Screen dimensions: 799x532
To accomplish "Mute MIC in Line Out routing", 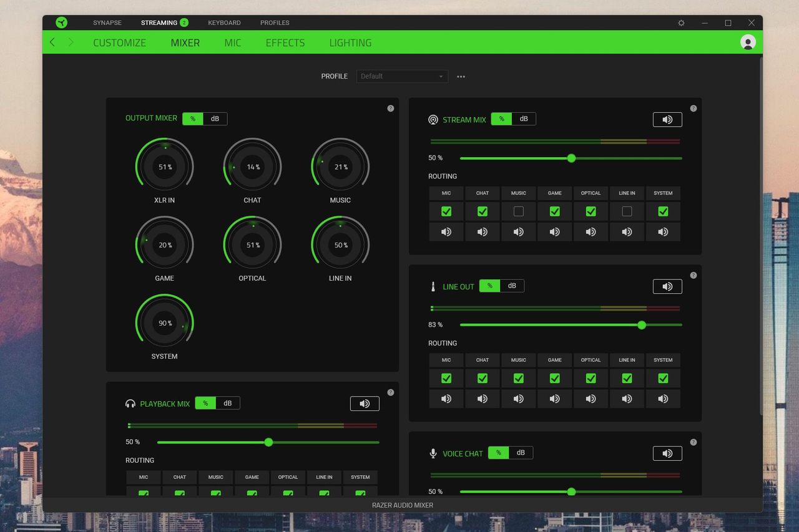I will (446, 399).
